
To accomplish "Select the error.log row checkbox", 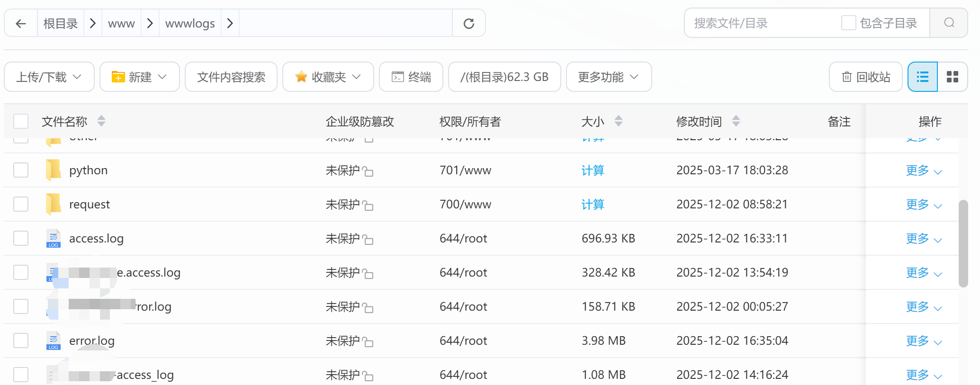I will click(21, 340).
